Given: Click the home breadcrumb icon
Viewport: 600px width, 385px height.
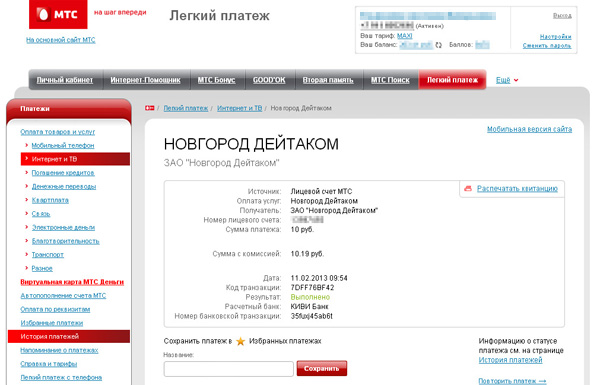Looking at the screenshot, I should pyautogui.click(x=150, y=108).
